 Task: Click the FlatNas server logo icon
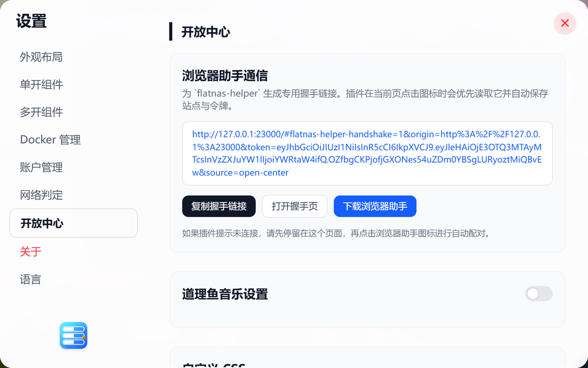click(x=73, y=335)
